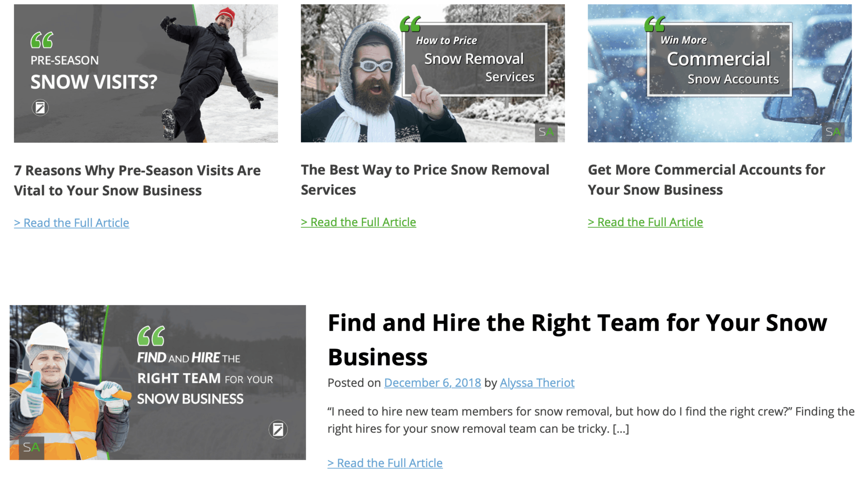Open title The Best Way to Price Snow Removal Services

click(x=425, y=180)
